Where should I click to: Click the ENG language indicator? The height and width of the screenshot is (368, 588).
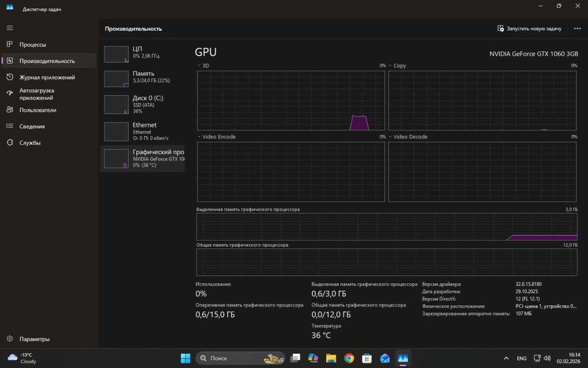tap(522, 358)
